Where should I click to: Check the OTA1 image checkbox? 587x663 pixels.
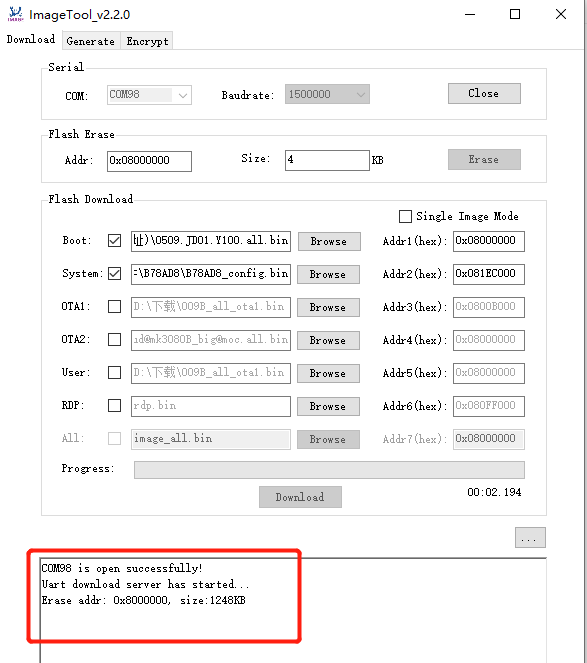pyautogui.click(x=114, y=307)
